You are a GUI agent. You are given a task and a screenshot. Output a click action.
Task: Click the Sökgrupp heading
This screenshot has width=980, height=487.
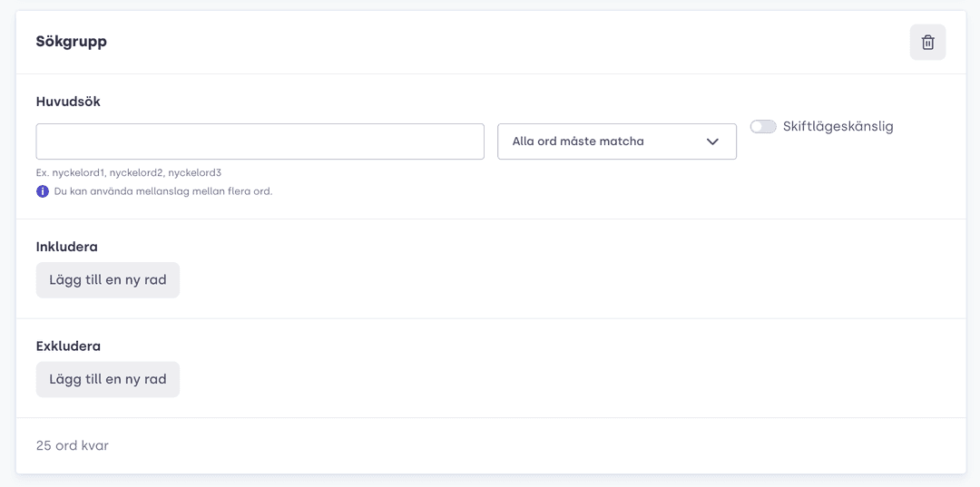(72, 42)
